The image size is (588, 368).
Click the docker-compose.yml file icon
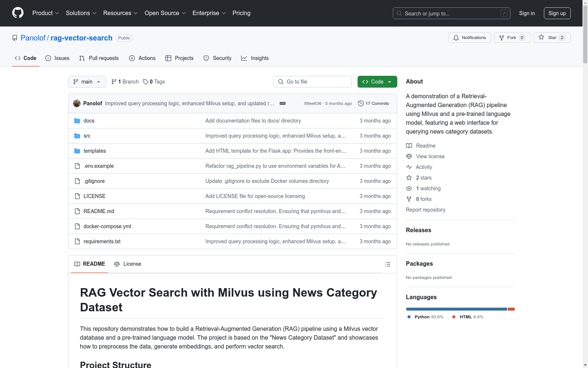[x=77, y=226]
